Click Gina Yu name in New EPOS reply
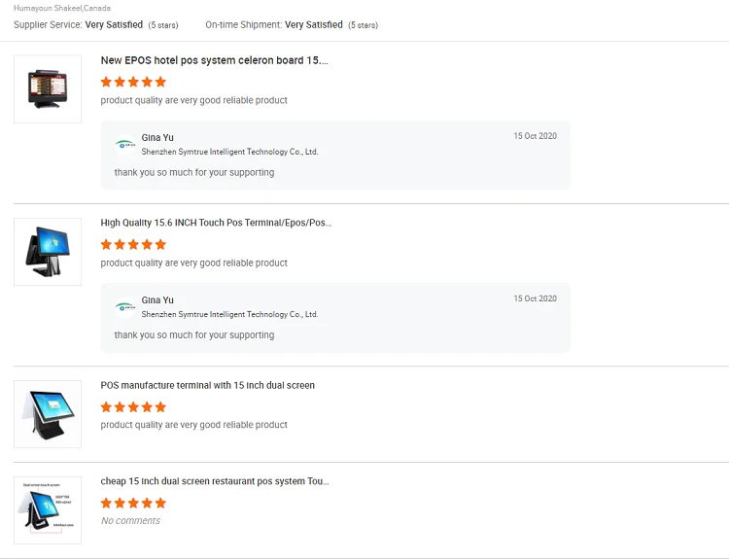Screen dimensions: 729x560 (157, 138)
